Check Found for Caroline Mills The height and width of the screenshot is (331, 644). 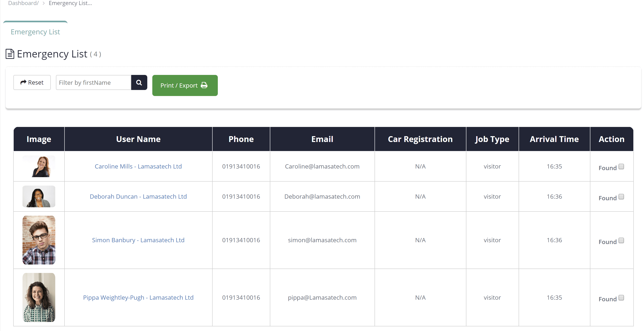pos(621,167)
